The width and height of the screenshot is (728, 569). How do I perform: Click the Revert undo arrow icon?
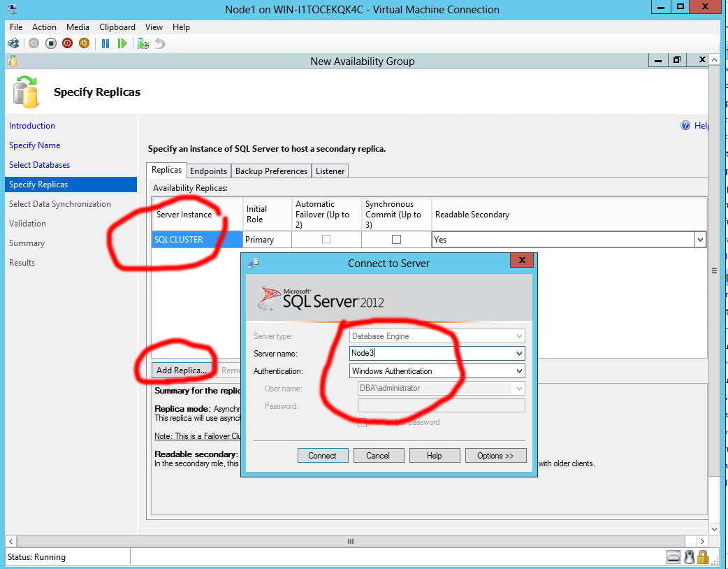click(160, 43)
